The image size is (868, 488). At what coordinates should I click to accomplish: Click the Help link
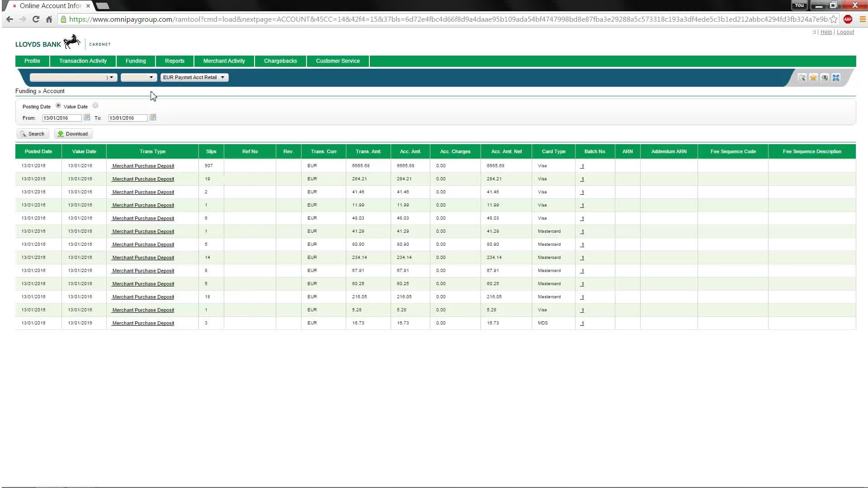[x=826, y=32]
